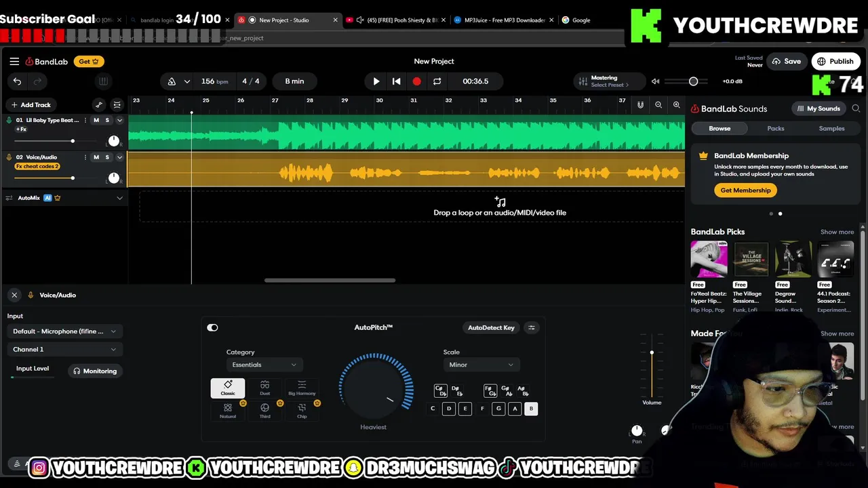Image resolution: width=868 pixels, height=488 pixels.
Task: Undo the last action
Action: [x=17, y=81]
